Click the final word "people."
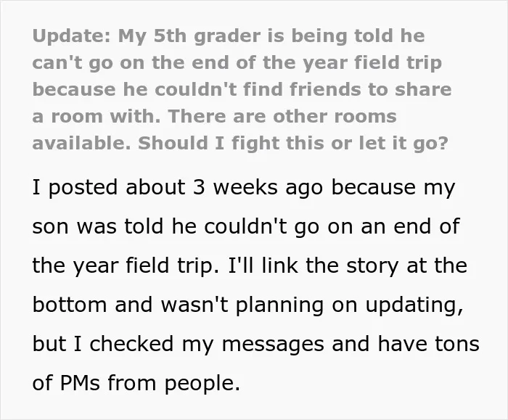The width and height of the screenshot is (508, 420). coord(202,384)
